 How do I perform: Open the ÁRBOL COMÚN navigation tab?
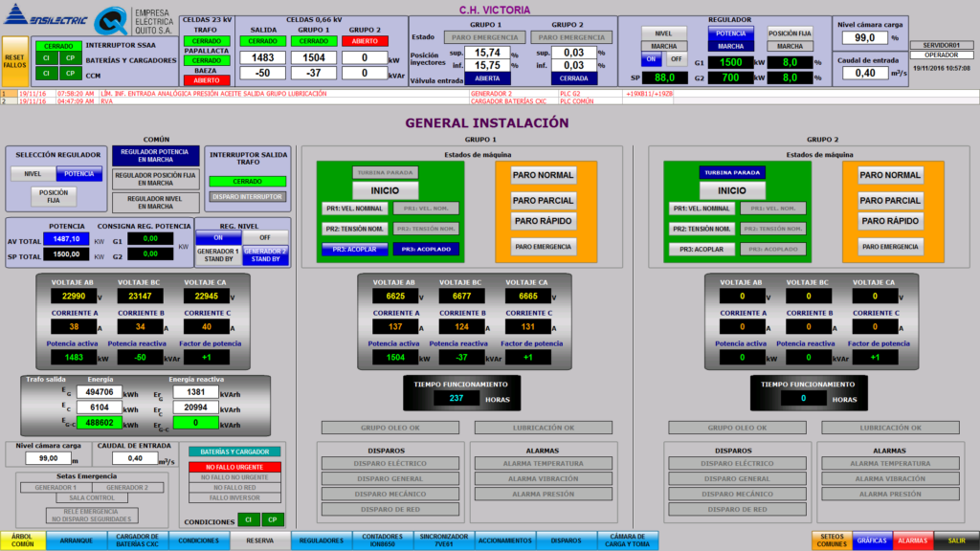23,540
